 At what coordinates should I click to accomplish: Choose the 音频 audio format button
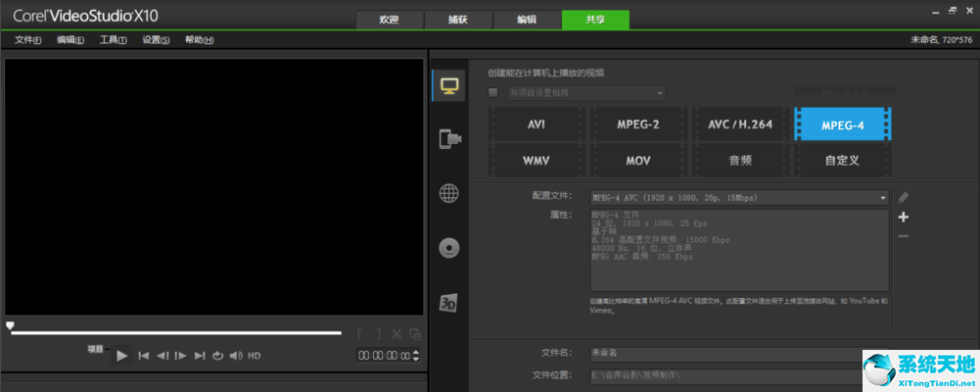740,161
